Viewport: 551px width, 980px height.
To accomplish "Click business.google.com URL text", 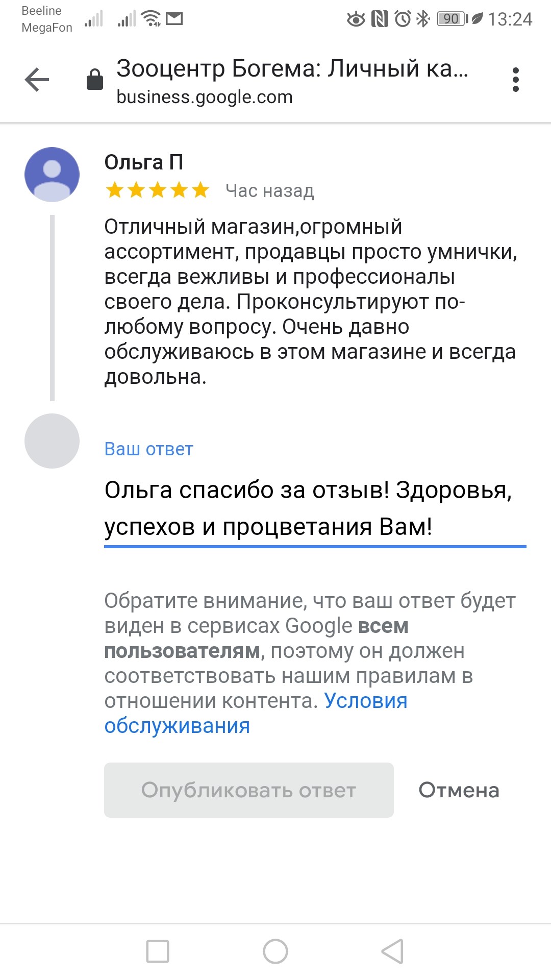I will [205, 97].
